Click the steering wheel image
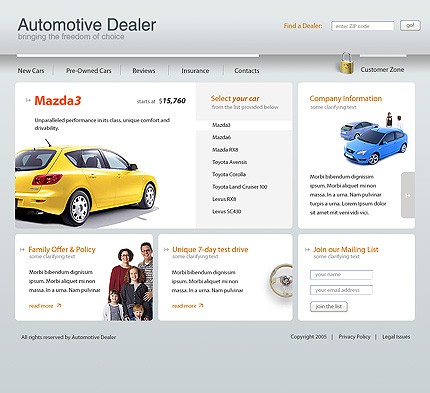This screenshot has height=393, width=430. point(281,280)
